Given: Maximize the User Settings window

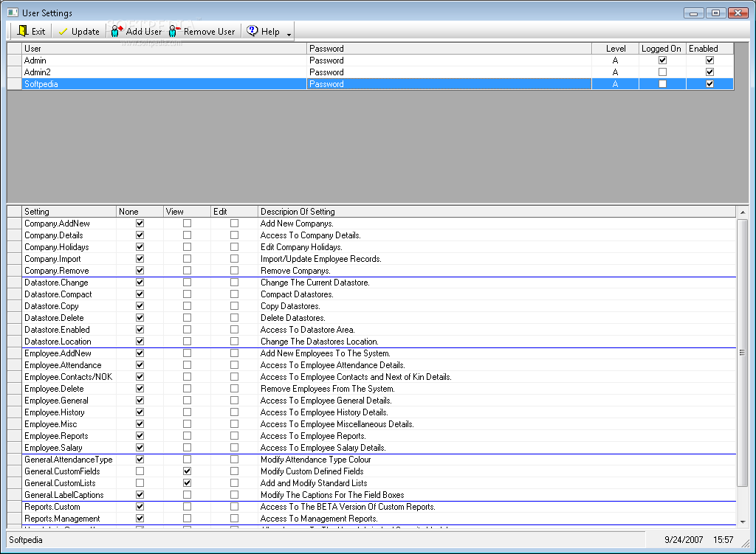Looking at the screenshot, I should (x=715, y=13).
